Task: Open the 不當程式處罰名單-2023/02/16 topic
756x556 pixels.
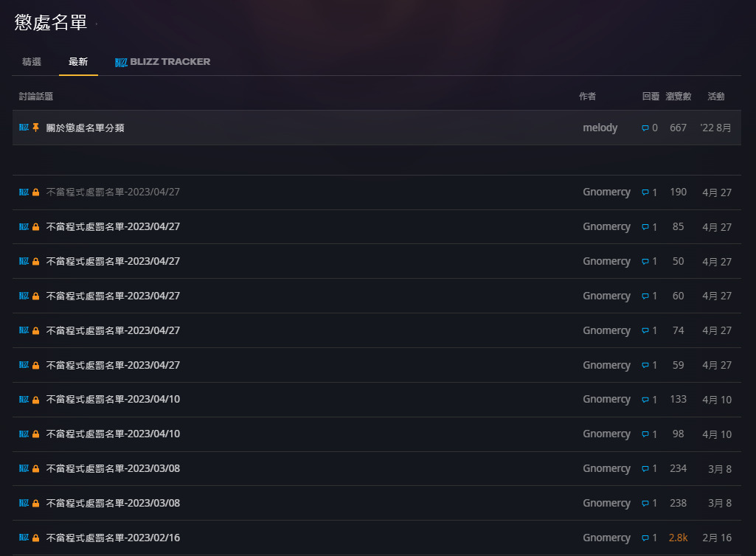Action: (113, 538)
